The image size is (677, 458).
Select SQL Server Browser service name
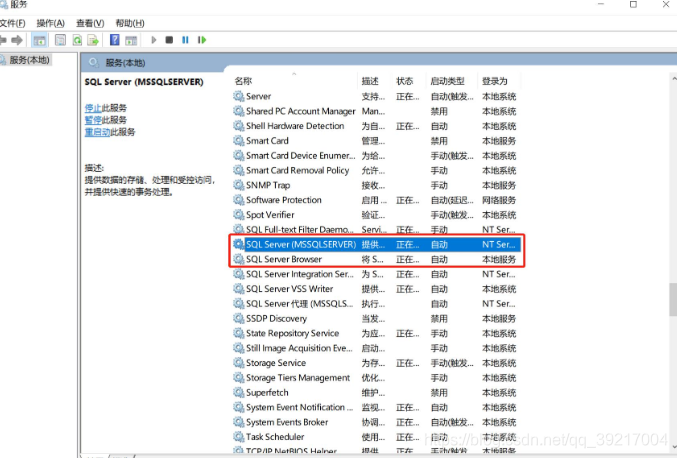click(x=284, y=259)
